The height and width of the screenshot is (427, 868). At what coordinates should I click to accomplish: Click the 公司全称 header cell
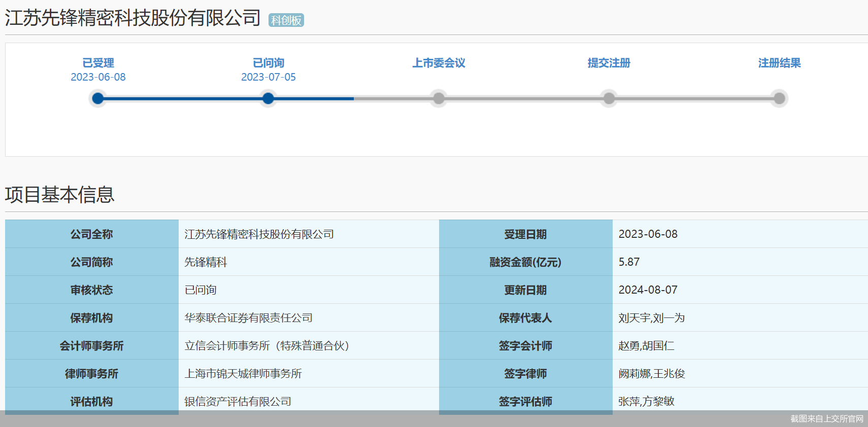[x=92, y=234]
